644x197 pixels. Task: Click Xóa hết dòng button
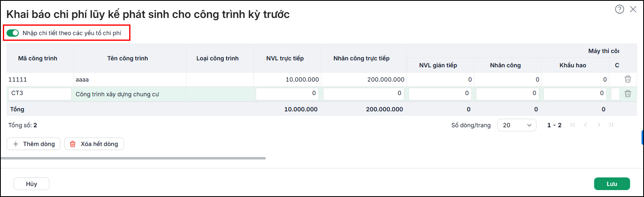(94, 144)
